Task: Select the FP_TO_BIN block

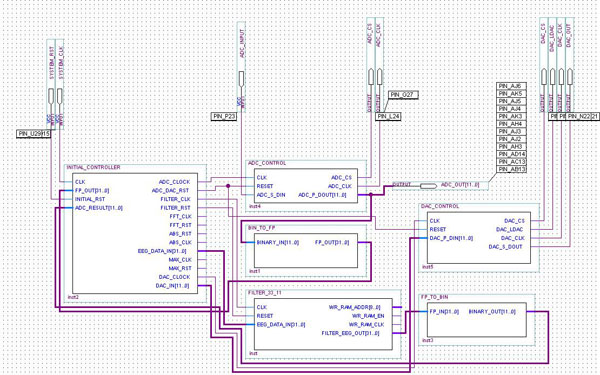Action: [x=476, y=320]
